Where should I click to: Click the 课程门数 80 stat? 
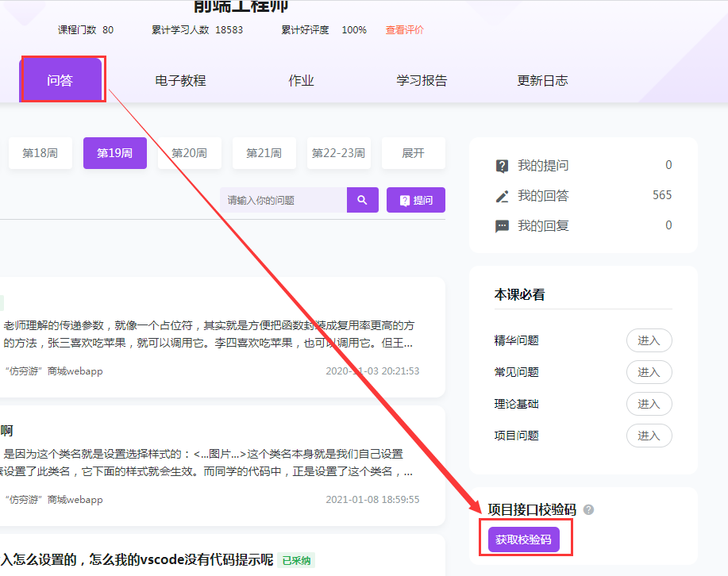click(x=86, y=29)
